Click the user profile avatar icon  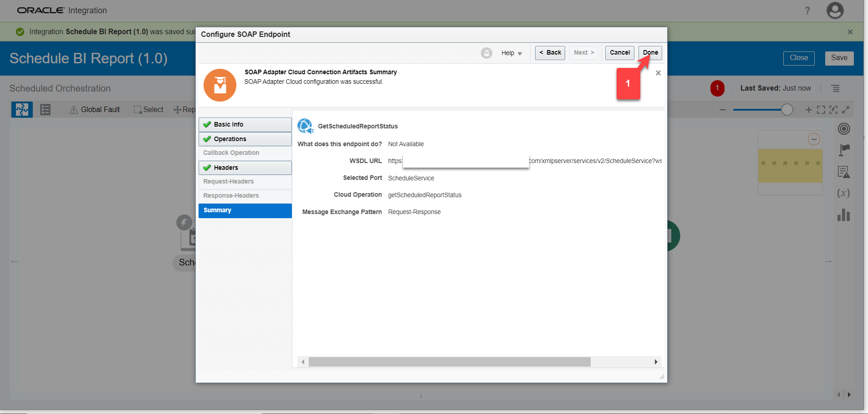[835, 10]
